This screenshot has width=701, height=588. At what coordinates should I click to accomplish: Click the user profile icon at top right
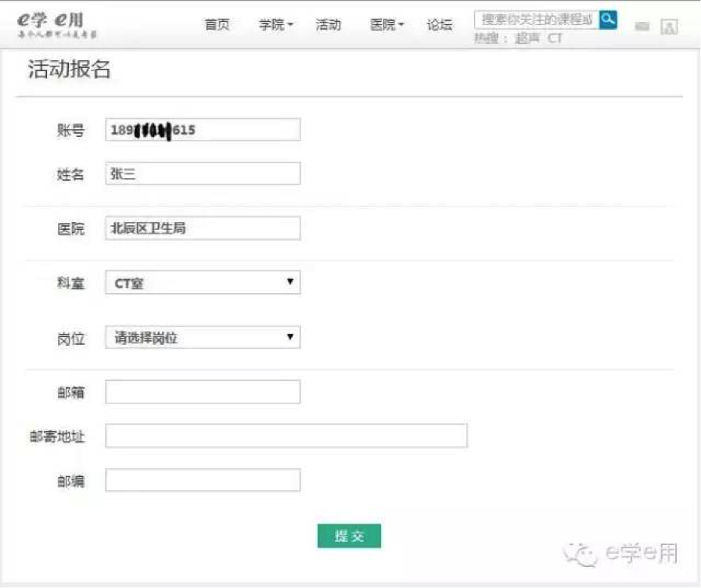pos(669,27)
